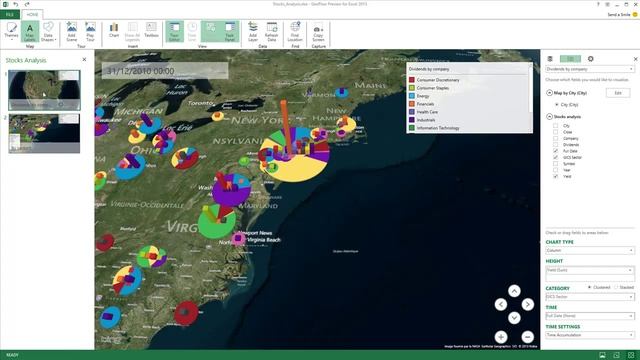
Task: Click first view icon in status bar
Action: pos(602,355)
